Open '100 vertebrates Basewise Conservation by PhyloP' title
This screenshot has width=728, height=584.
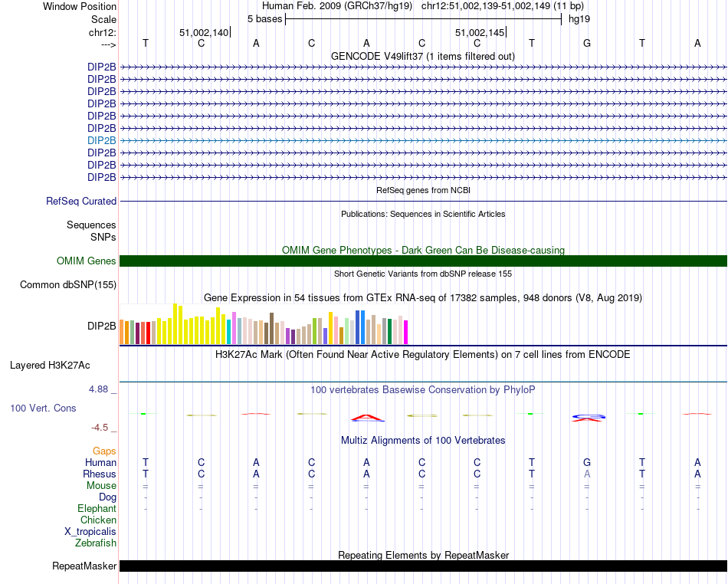pyautogui.click(x=423, y=390)
